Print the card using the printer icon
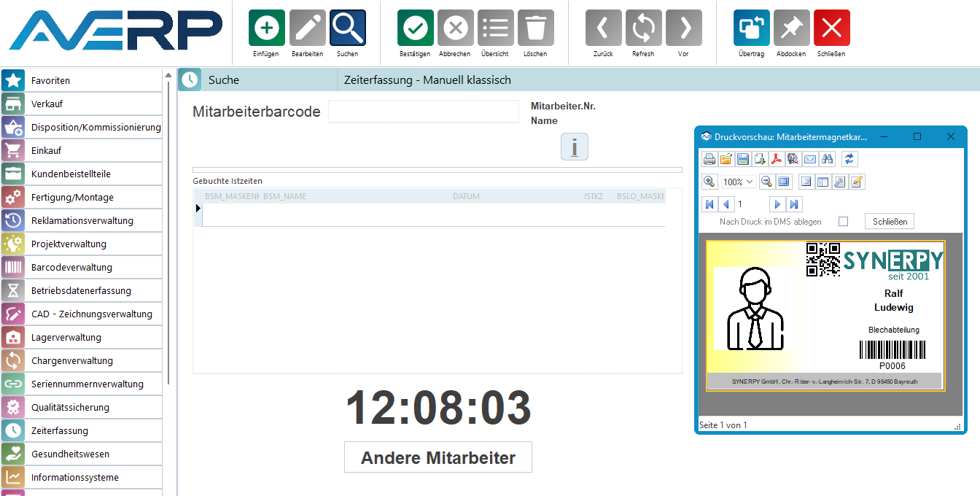 click(x=709, y=159)
